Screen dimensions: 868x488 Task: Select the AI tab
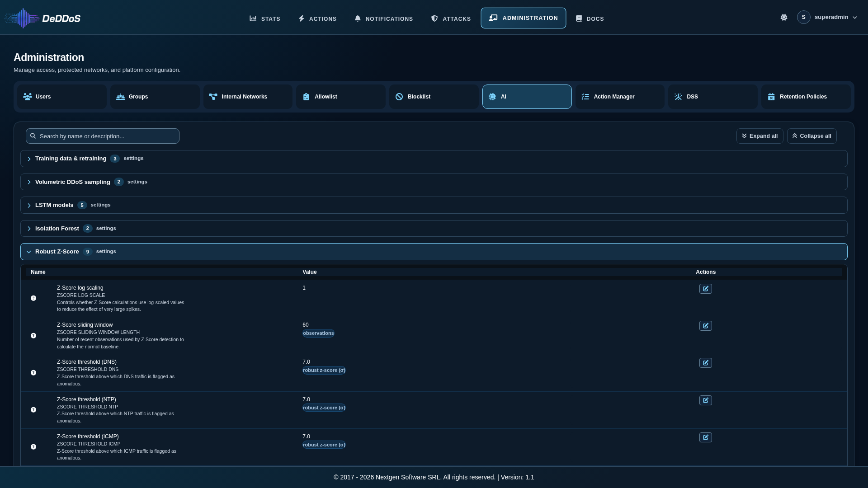(x=527, y=97)
